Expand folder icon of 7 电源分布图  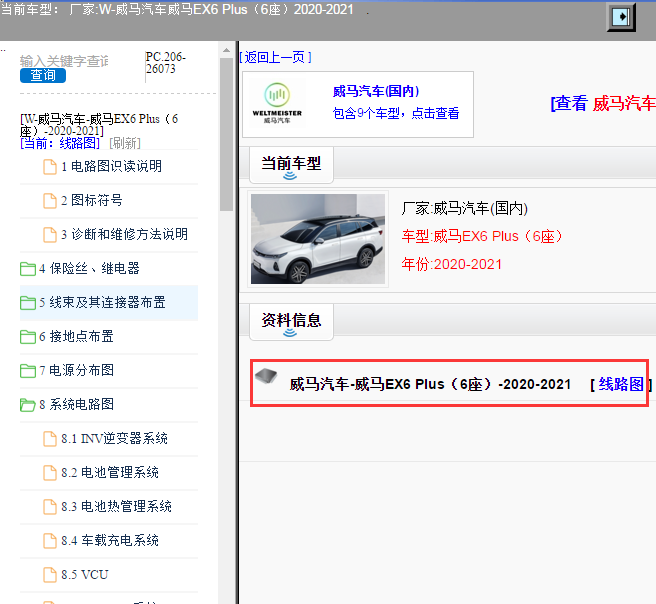[28, 371]
